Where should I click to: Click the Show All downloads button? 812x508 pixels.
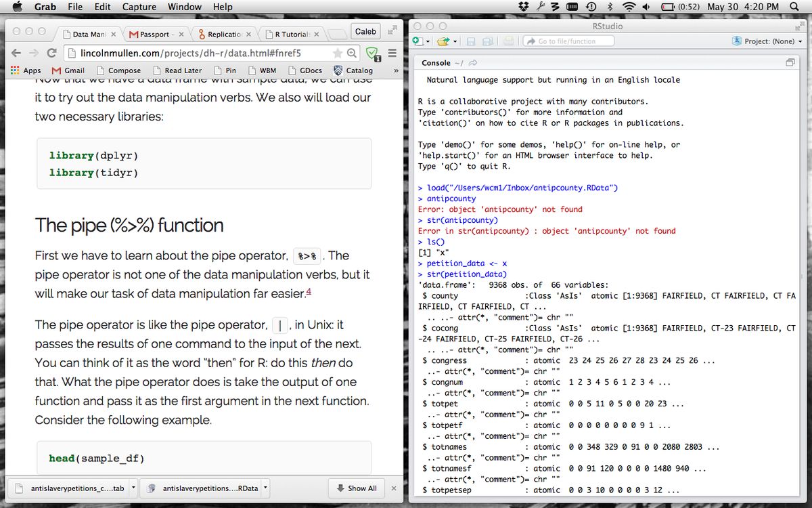[356, 488]
